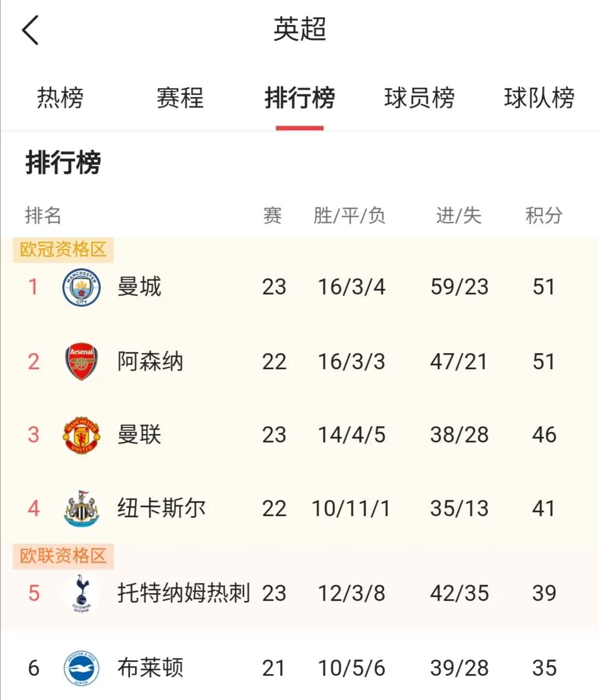Open the 球员榜 players tab

(x=419, y=99)
